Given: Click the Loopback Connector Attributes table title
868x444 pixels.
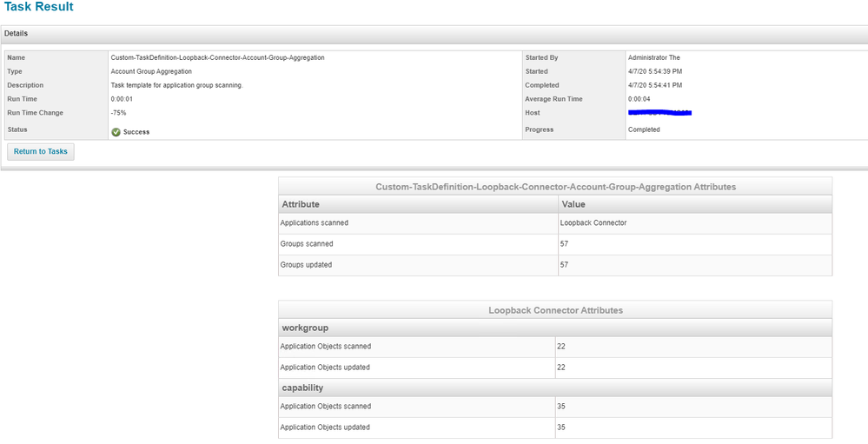Looking at the screenshot, I should click(x=555, y=310).
